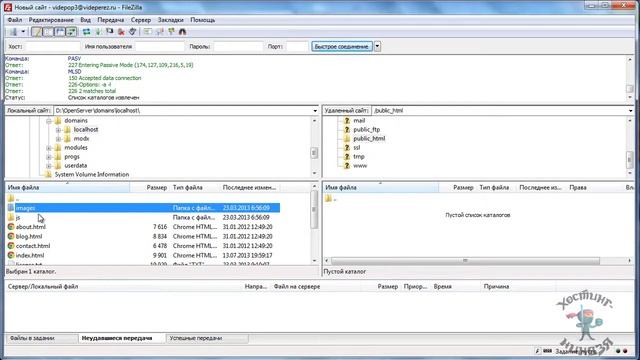Open quick connect history dropdown arrow

[378, 47]
